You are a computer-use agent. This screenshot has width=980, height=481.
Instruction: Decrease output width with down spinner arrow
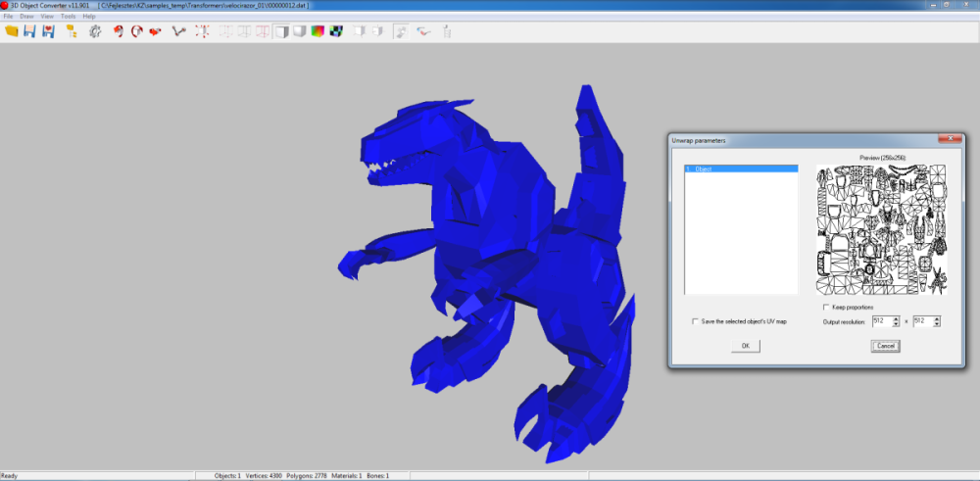point(896,324)
